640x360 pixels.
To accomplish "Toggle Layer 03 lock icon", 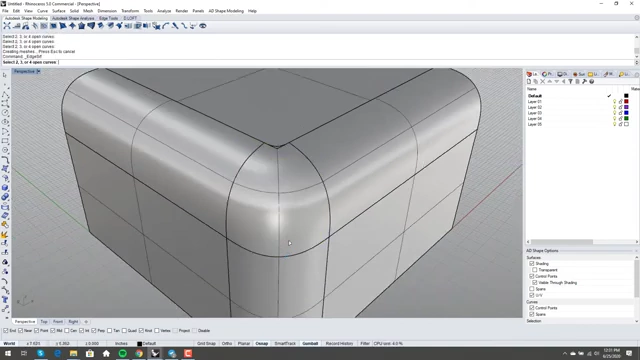I will [620, 113].
